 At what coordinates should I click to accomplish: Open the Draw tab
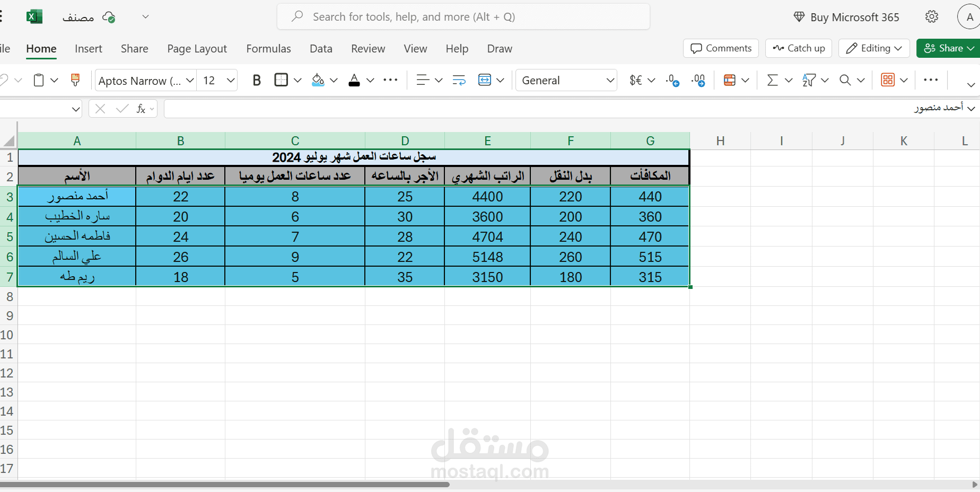click(x=500, y=49)
